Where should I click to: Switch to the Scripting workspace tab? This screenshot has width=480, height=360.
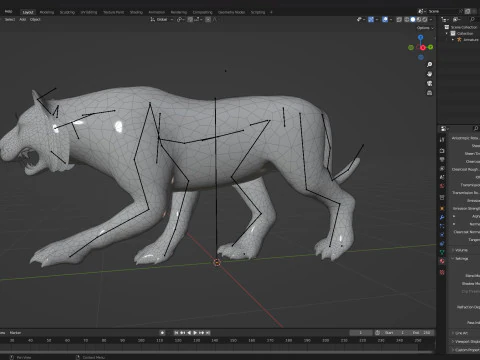pos(258,12)
